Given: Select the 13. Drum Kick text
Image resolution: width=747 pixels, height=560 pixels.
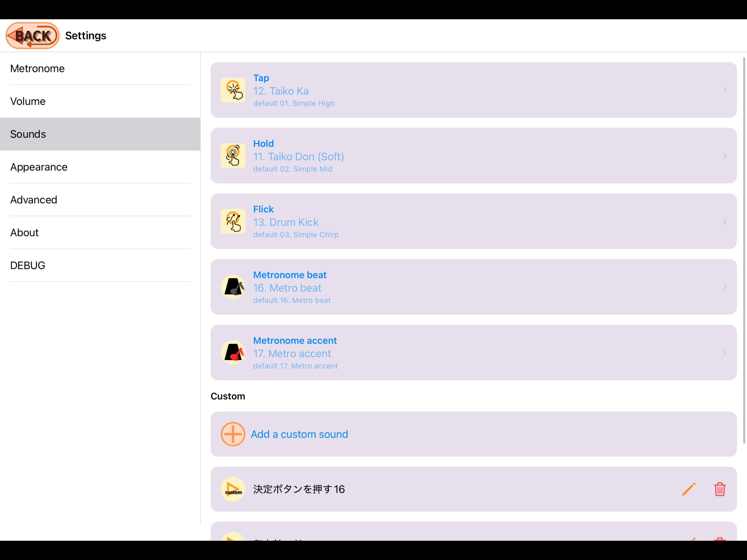Looking at the screenshot, I should (x=286, y=222).
